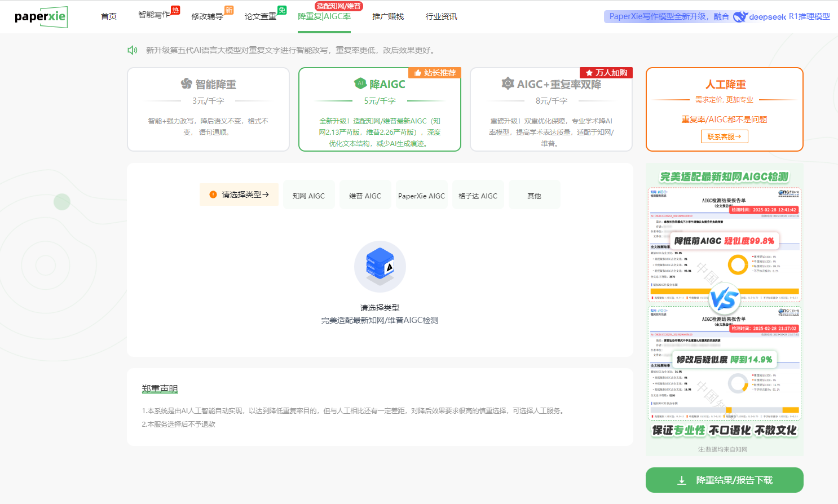Click the 重复率/AIGC都不是问题 text

click(x=725, y=120)
